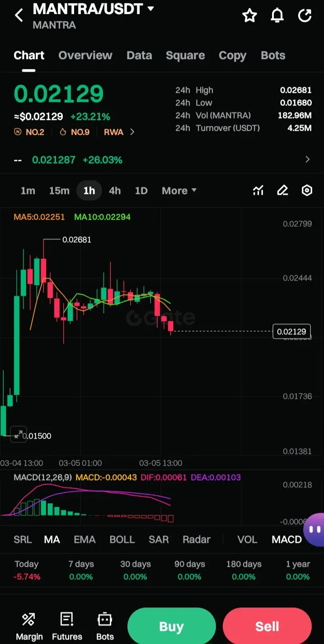Toggle the BOLL indicator
The height and width of the screenshot is (644, 324).
tap(122, 539)
